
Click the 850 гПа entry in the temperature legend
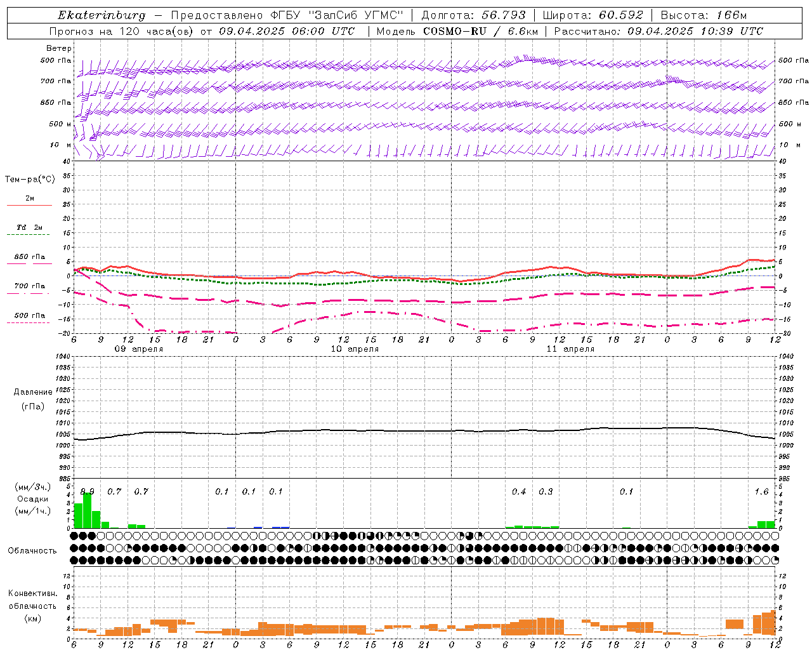tap(30, 257)
